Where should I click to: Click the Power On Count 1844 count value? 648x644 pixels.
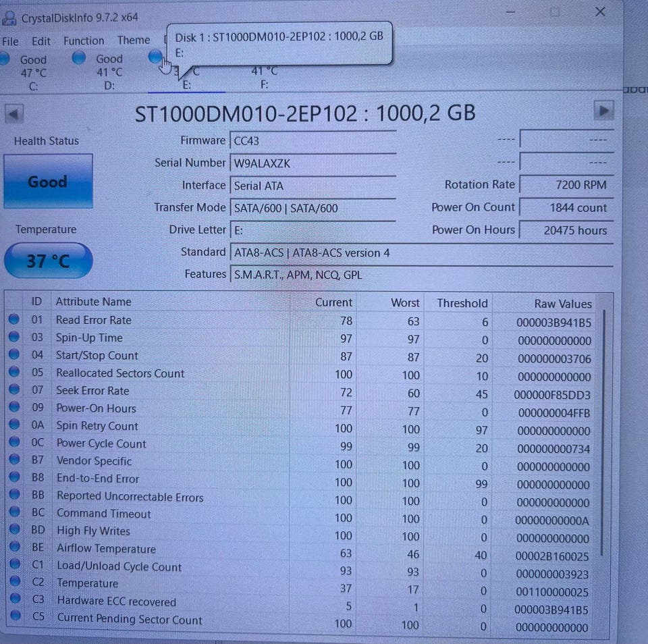pos(566,207)
